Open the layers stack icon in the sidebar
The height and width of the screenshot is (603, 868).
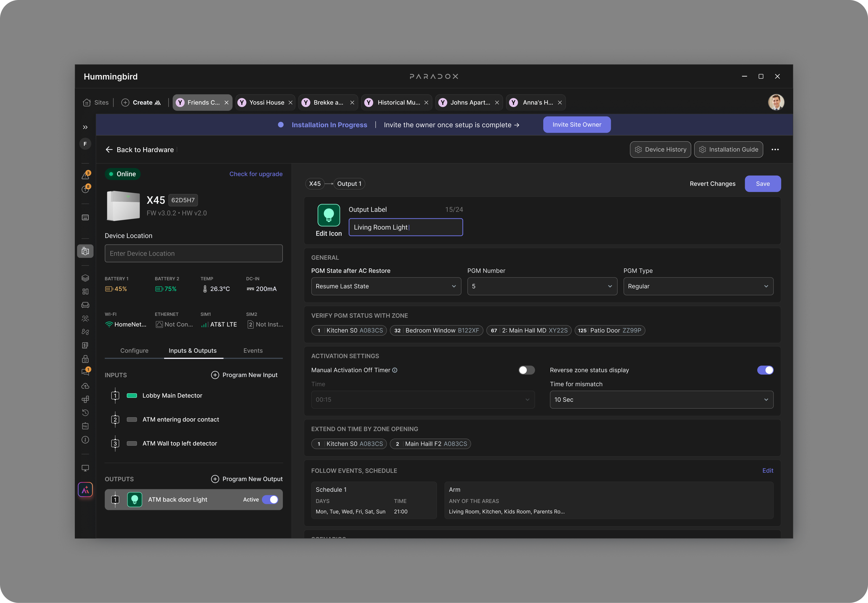(85, 278)
